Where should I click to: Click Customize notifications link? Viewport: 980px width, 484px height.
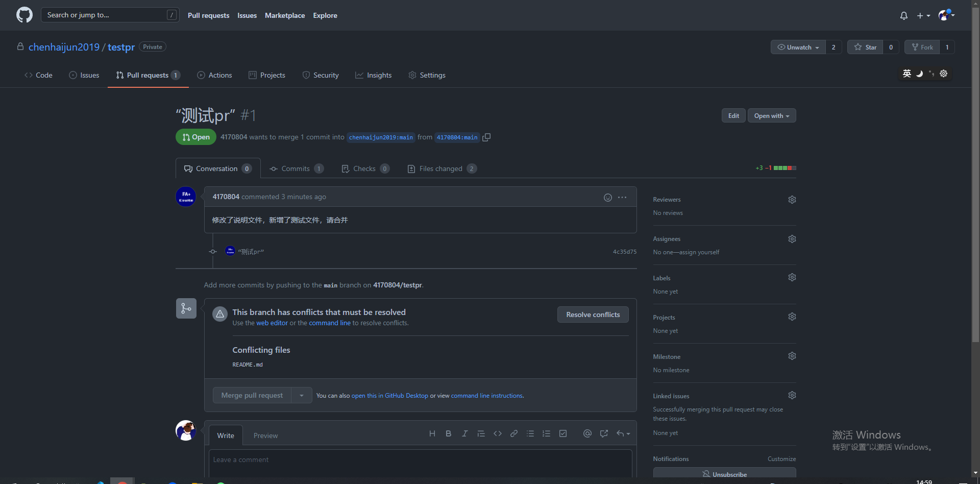coord(782,459)
